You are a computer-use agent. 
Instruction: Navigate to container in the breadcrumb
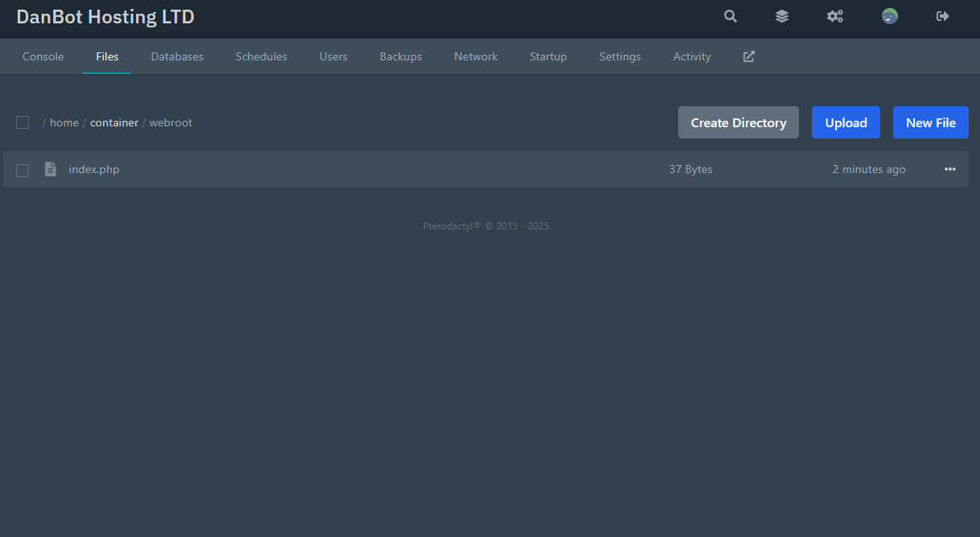pyautogui.click(x=114, y=122)
